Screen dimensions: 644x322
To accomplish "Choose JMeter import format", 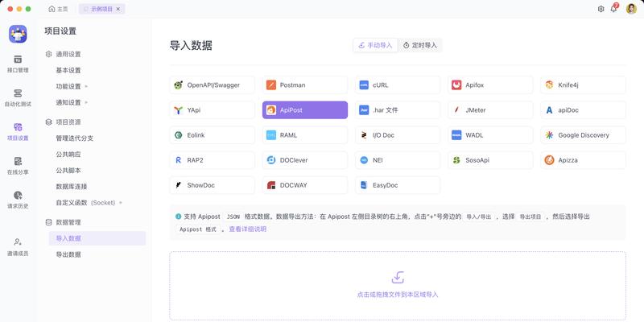I will (x=490, y=110).
